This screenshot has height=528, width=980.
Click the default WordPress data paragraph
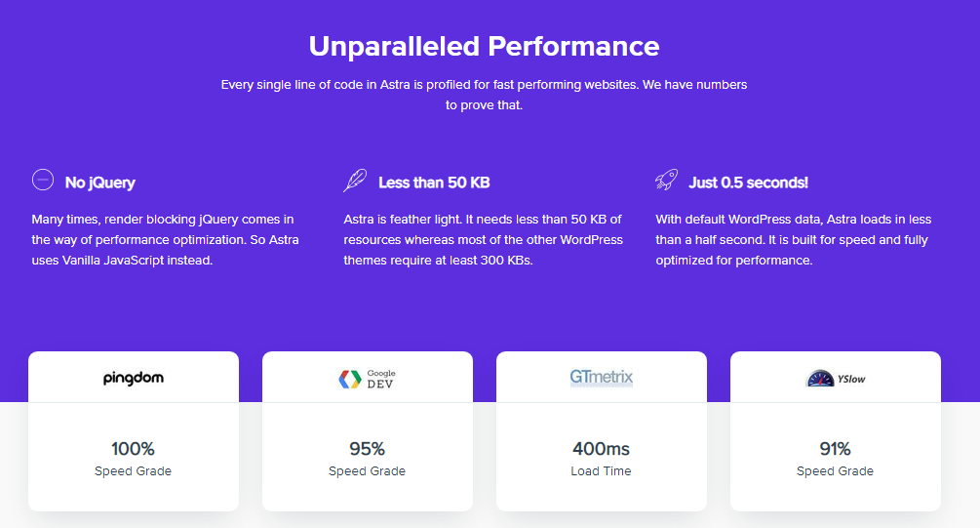pyautogui.click(x=793, y=240)
